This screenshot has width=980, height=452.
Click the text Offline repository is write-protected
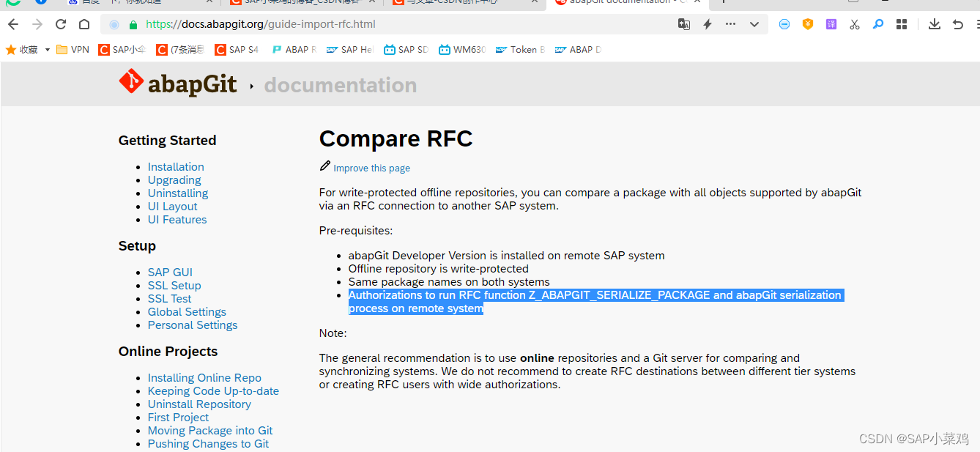(439, 268)
